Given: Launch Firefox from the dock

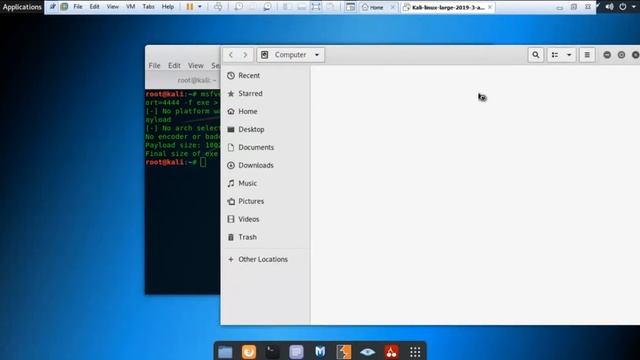Looking at the screenshot, I should pyautogui.click(x=249, y=352).
